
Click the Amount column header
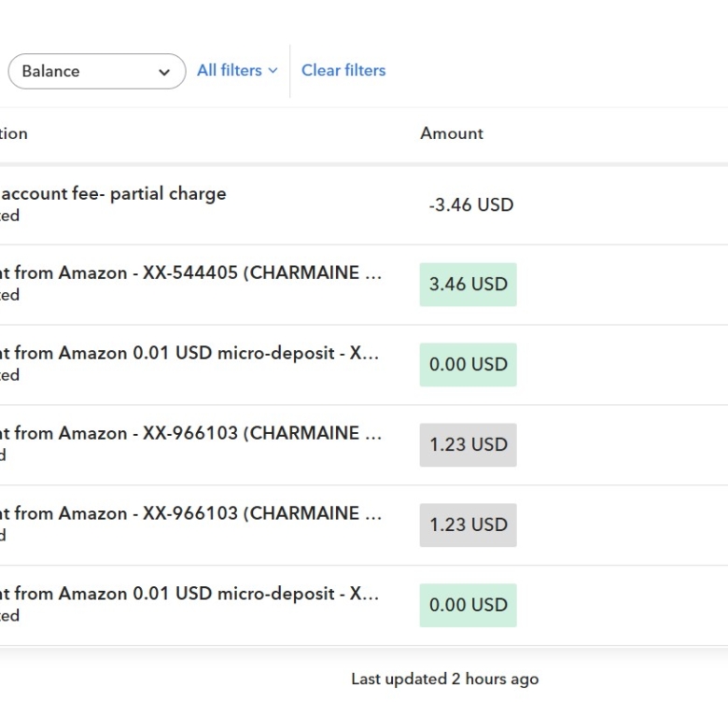pos(452,133)
